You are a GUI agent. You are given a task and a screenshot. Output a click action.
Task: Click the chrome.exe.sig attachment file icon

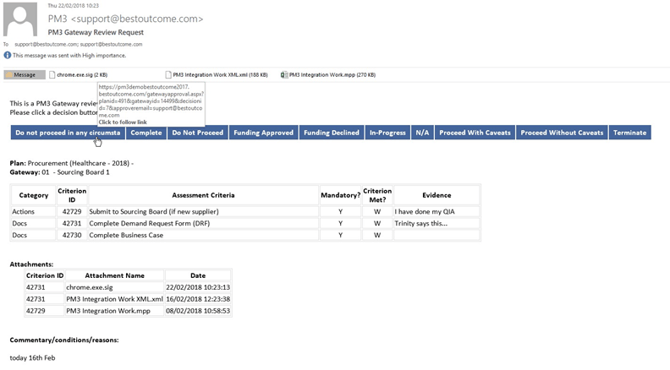(52, 75)
